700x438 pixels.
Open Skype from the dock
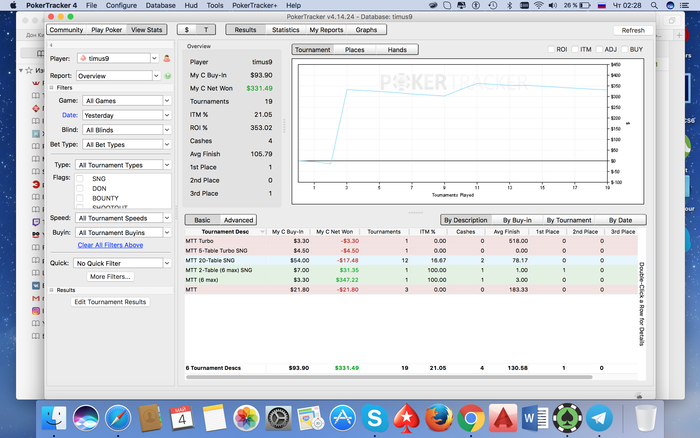click(375, 418)
